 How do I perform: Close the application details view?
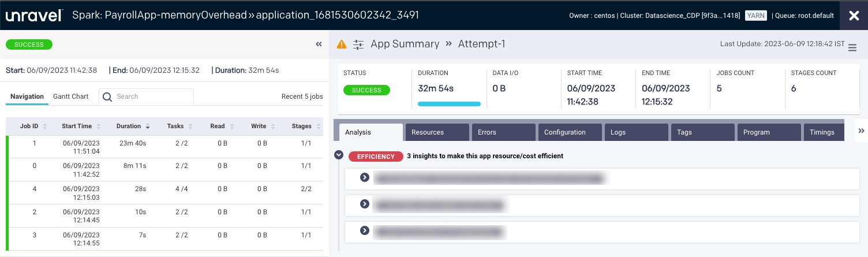[854, 16]
